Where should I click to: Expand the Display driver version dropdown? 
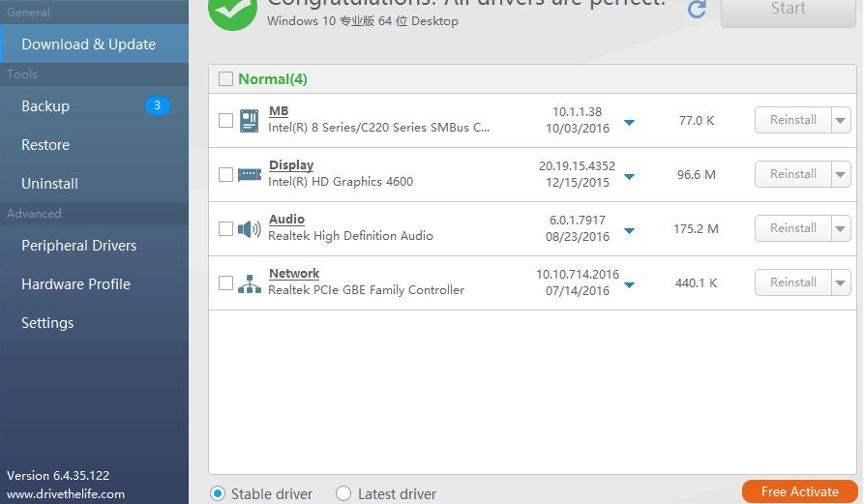pos(629,176)
